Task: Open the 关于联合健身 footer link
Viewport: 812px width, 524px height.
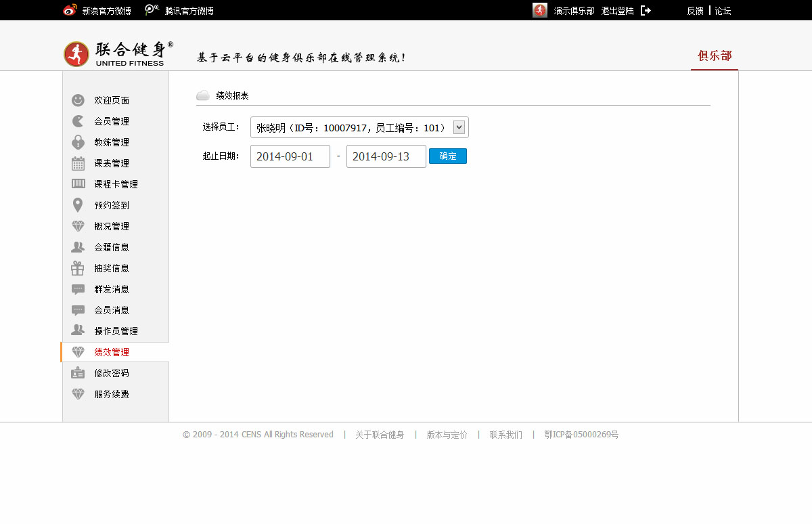Action: tap(380, 435)
